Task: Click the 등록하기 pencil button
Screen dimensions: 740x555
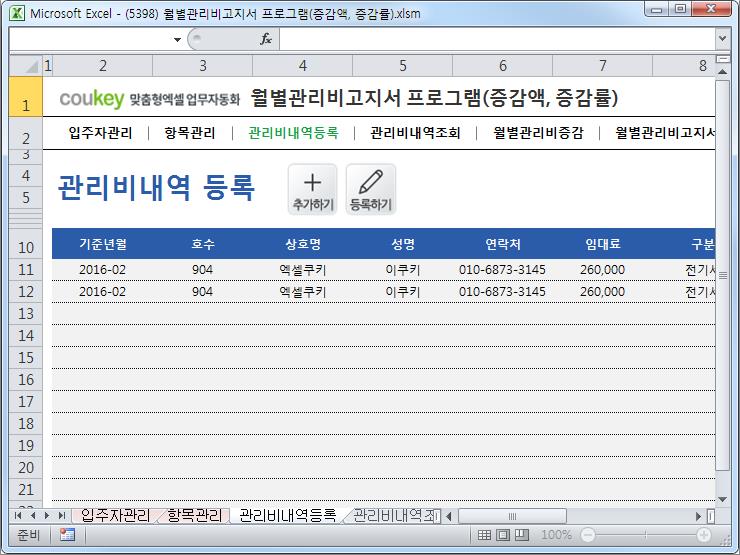Action: pos(371,189)
